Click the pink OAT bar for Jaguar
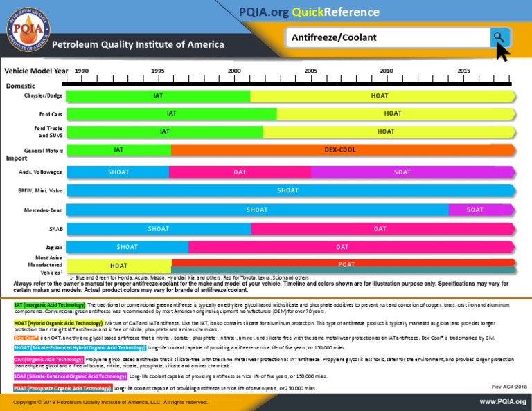This screenshot has width=532, height=411. (x=352, y=247)
